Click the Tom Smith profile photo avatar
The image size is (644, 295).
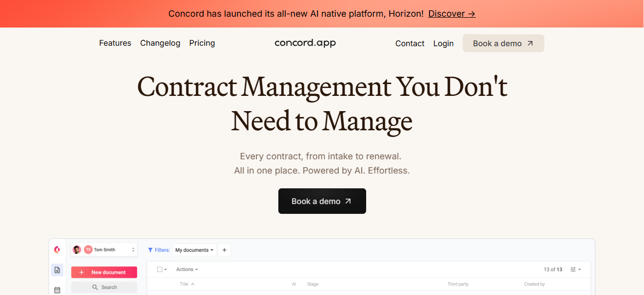pos(77,250)
